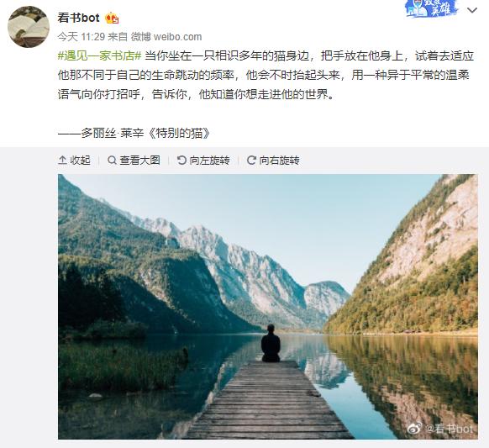Click the 微博 weibo.com source link
Screen dimensions: 489x448
point(166,37)
